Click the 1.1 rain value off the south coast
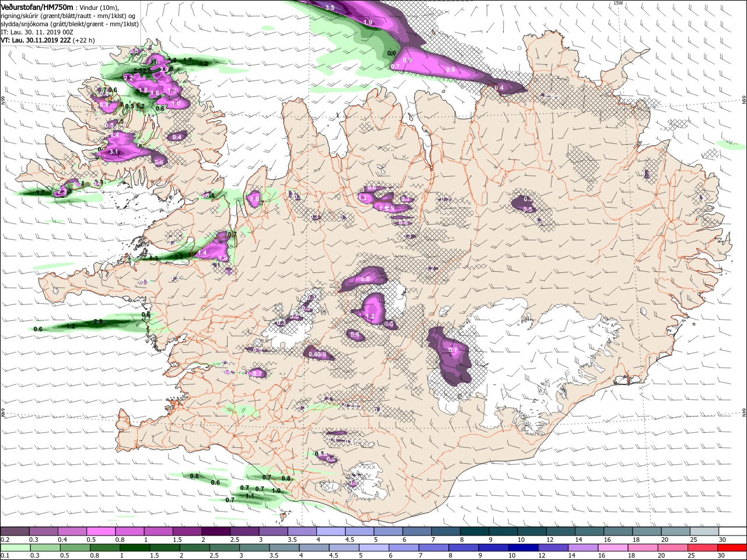 250,496
